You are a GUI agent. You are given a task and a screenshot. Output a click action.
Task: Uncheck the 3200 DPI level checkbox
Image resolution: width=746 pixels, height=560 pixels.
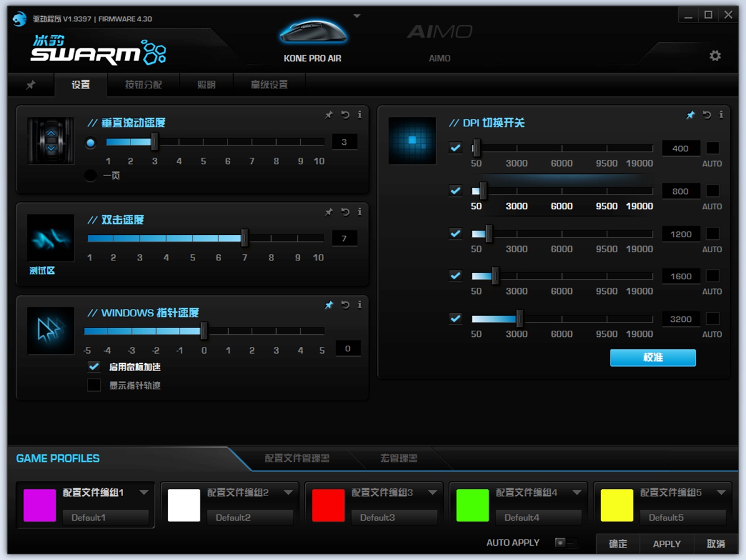pos(456,318)
